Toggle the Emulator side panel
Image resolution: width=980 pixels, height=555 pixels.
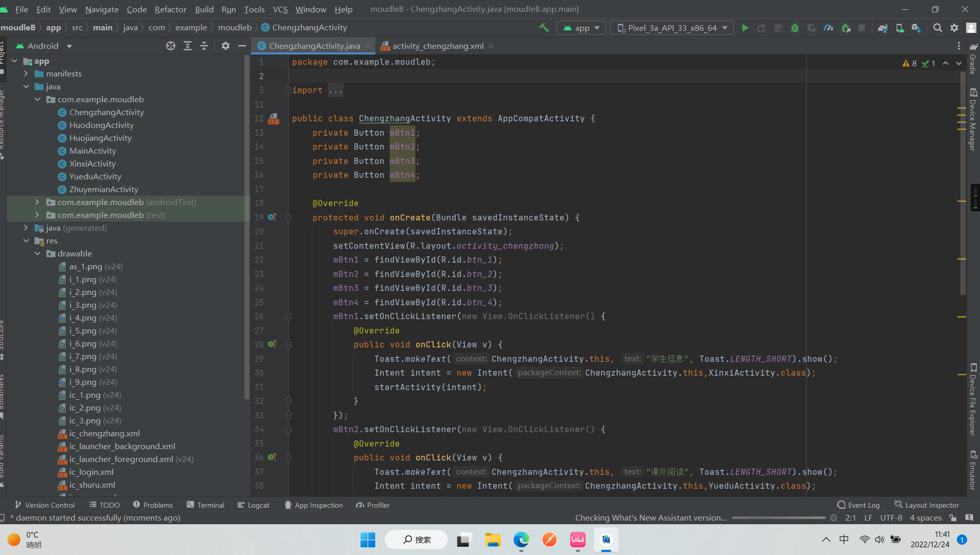(x=973, y=470)
